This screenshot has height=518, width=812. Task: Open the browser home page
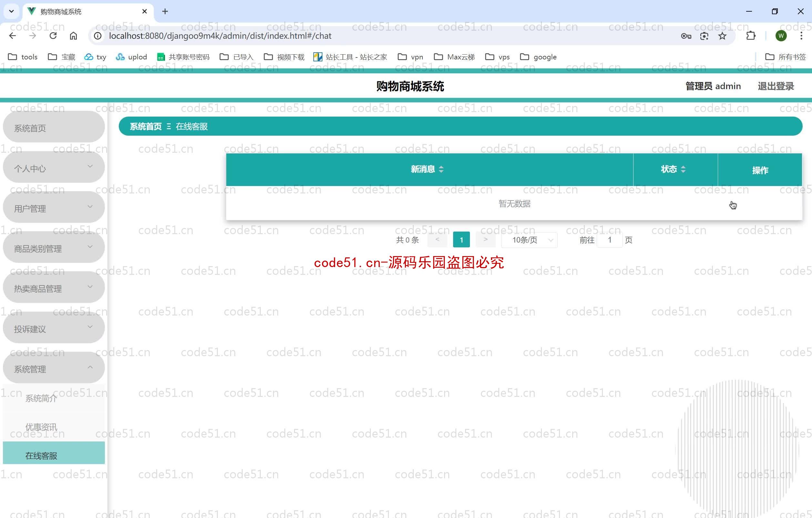[73, 36]
